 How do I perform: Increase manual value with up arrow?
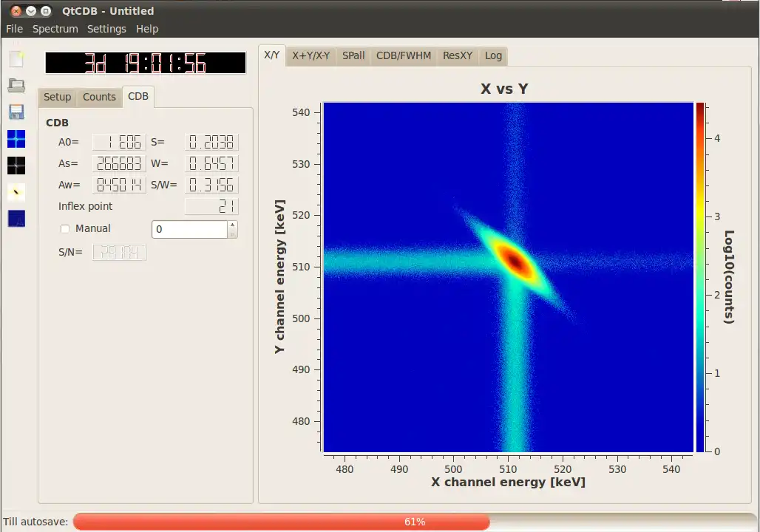point(233,225)
